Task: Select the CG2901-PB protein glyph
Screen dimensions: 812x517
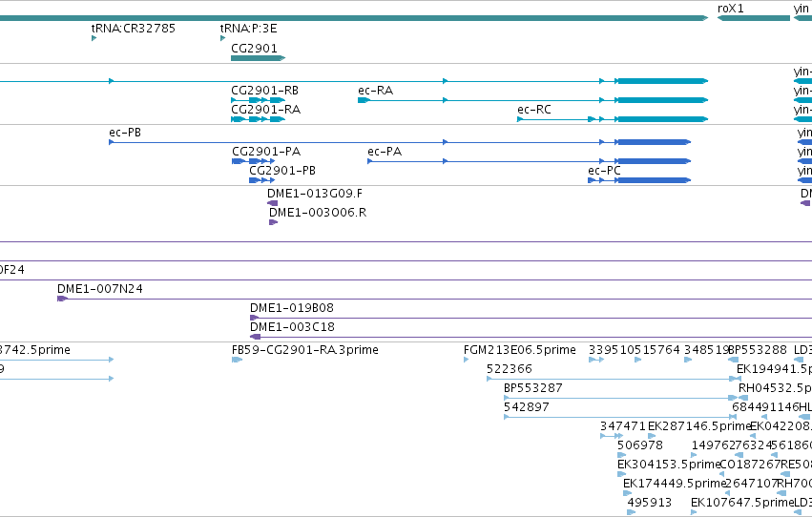Action: [x=262, y=180]
